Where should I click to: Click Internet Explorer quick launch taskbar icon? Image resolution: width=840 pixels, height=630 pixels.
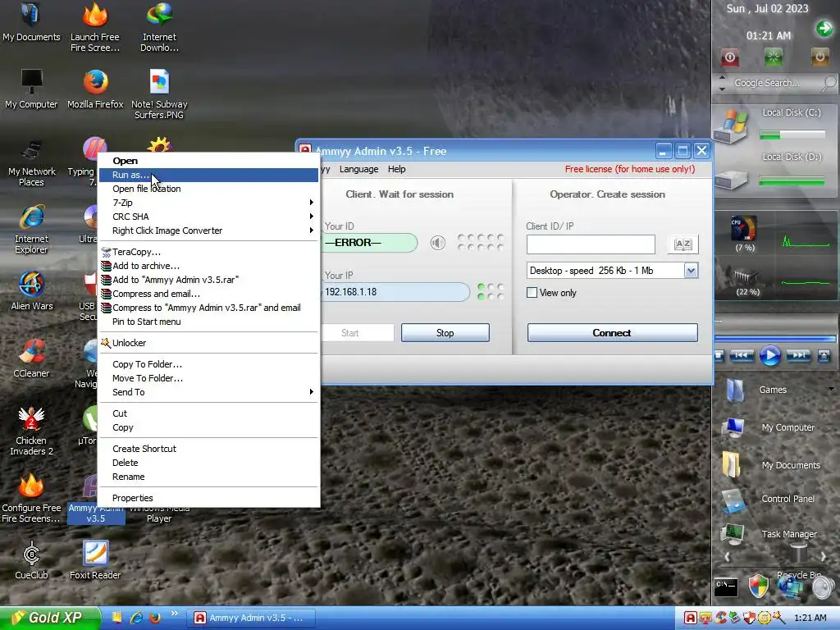[137, 618]
